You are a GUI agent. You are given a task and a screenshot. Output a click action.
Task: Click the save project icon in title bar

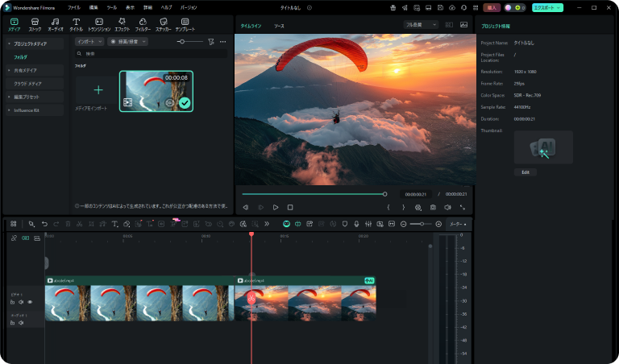440,8
